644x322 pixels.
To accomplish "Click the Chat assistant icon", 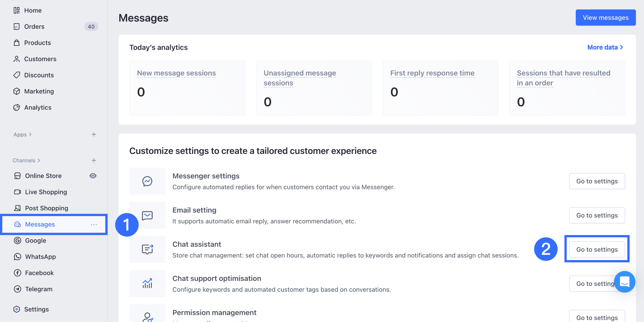I will [147, 249].
